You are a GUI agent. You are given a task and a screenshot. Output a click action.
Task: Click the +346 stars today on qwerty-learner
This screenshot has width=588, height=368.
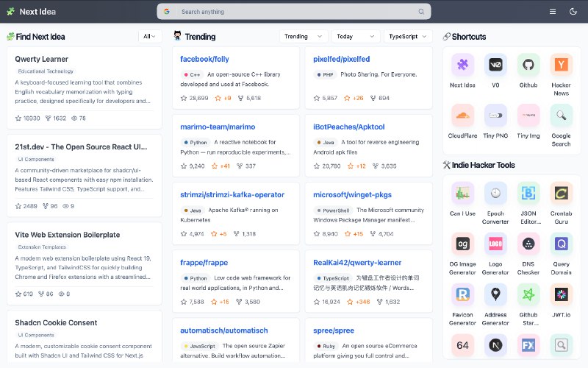pos(358,302)
